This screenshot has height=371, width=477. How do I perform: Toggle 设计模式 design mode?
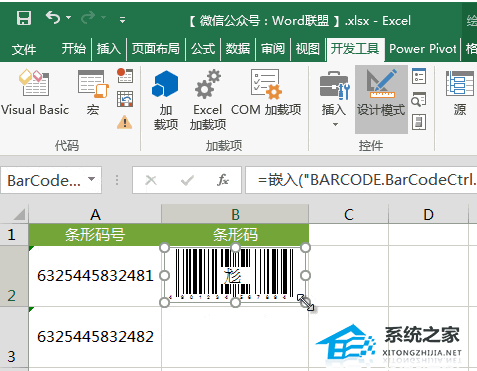click(381, 99)
